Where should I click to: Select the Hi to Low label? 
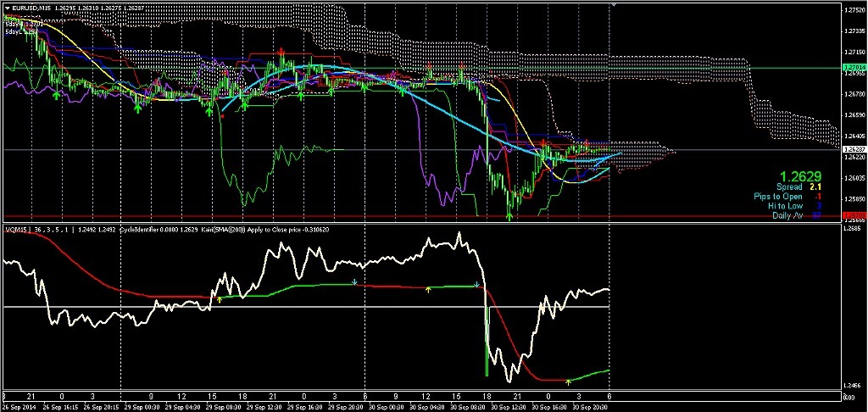(785, 206)
